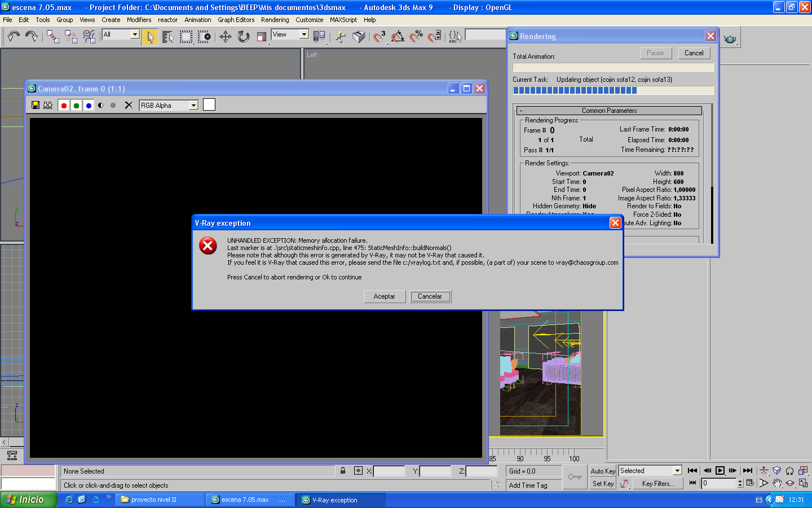Screen dimensions: 812x508
Task: Toggle the red channel display
Action: (x=64, y=106)
